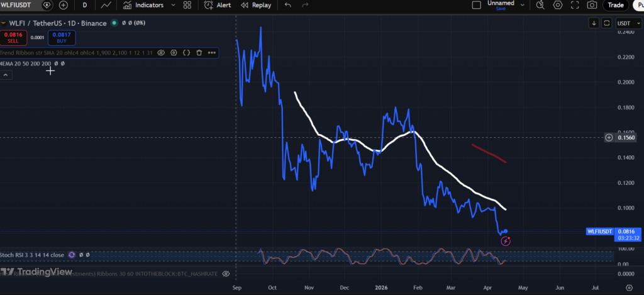The height and width of the screenshot is (295, 644).
Task: Take a chart snapshot with camera icon
Action: (591, 5)
